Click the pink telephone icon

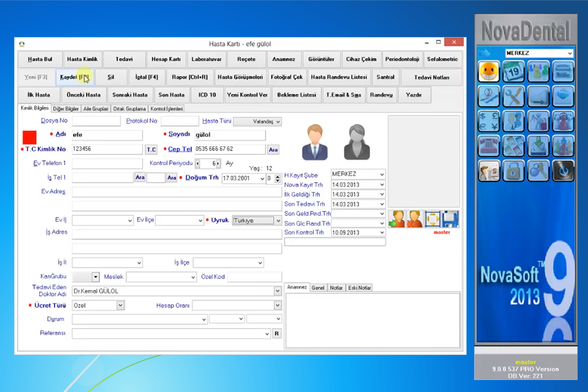(x=489, y=146)
